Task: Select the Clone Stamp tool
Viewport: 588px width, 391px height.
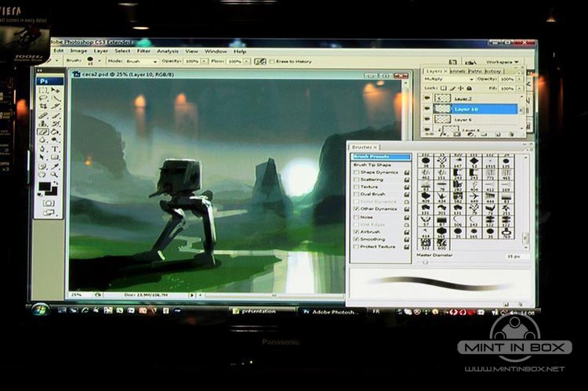Action: [x=43, y=124]
